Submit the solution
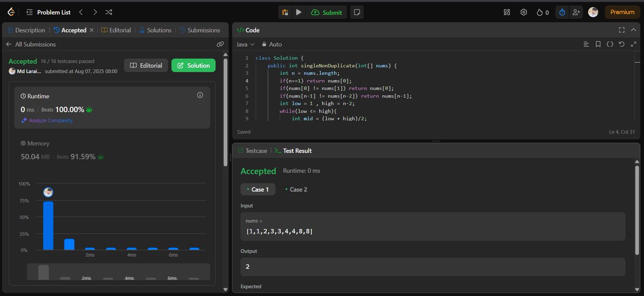Image resolution: width=644 pixels, height=296 pixels. click(x=326, y=12)
